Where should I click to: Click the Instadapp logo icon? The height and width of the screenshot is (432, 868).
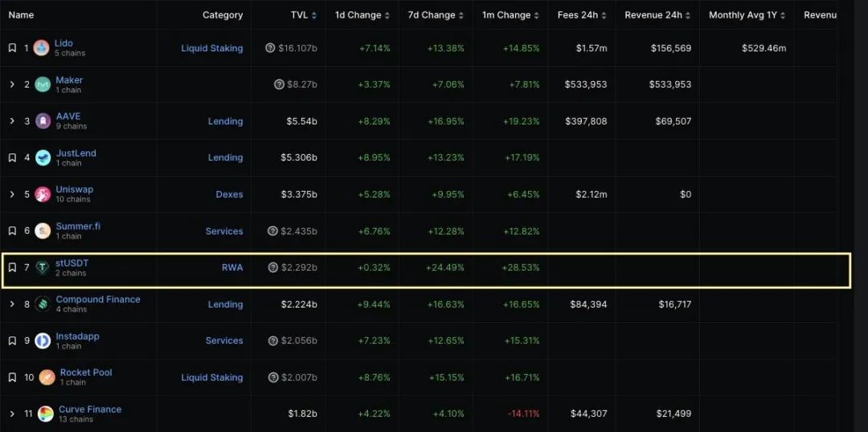pyautogui.click(x=43, y=340)
